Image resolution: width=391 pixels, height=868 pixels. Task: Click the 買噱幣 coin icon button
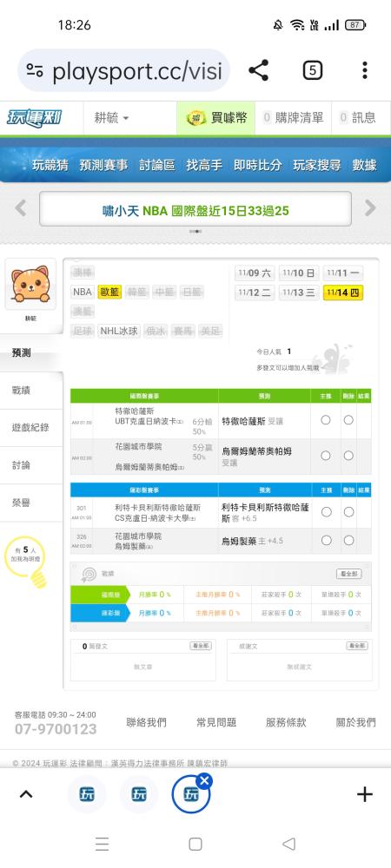pyautogui.click(x=216, y=117)
